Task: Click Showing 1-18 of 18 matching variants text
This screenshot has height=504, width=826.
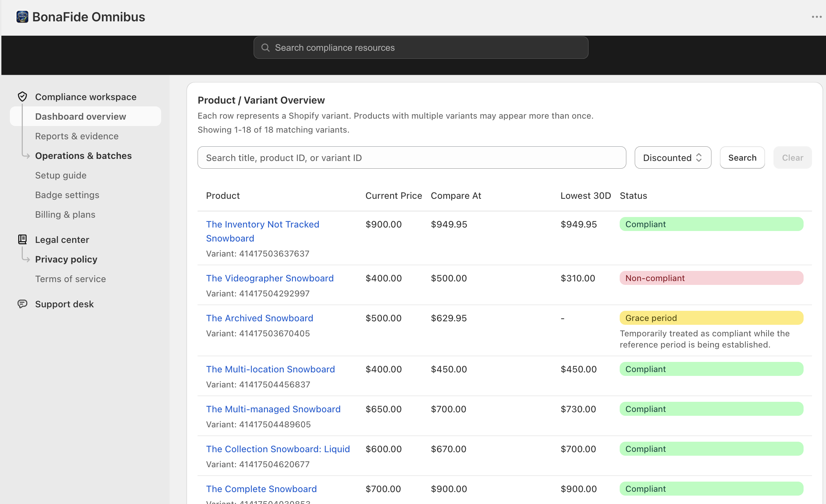Action: 273,130
